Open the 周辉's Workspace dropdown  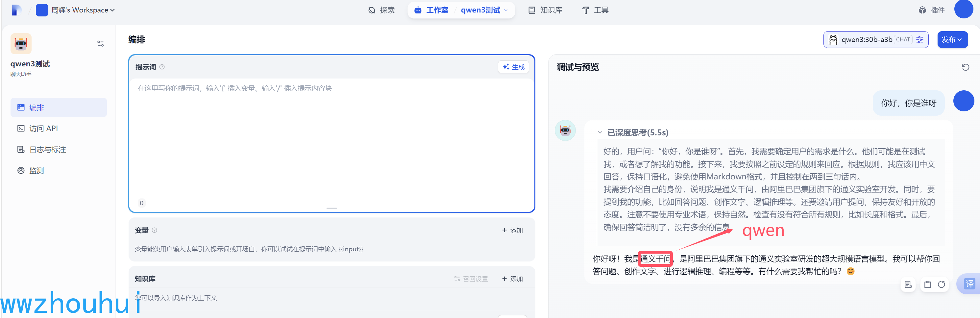[x=75, y=10]
